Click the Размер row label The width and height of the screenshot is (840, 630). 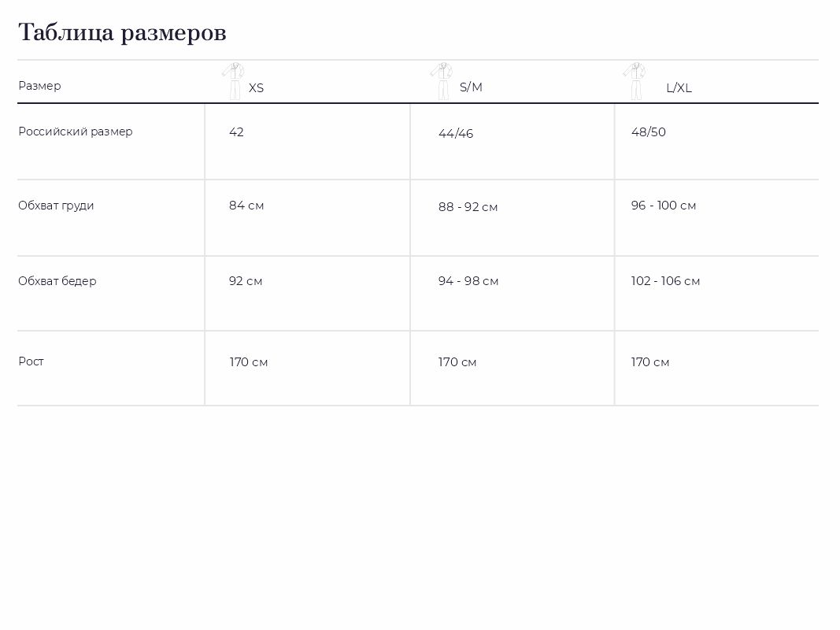(x=39, y=86)
